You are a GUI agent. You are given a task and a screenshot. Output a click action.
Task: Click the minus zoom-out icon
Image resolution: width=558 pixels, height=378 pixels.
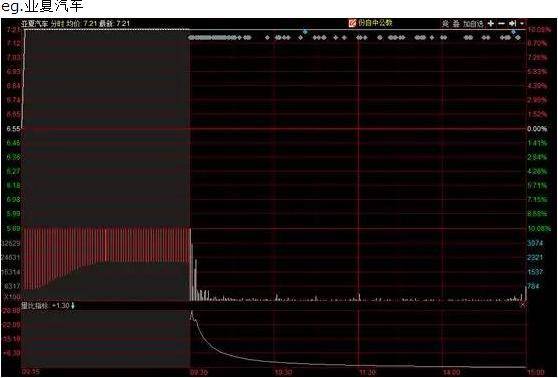[x=501, y=23]
